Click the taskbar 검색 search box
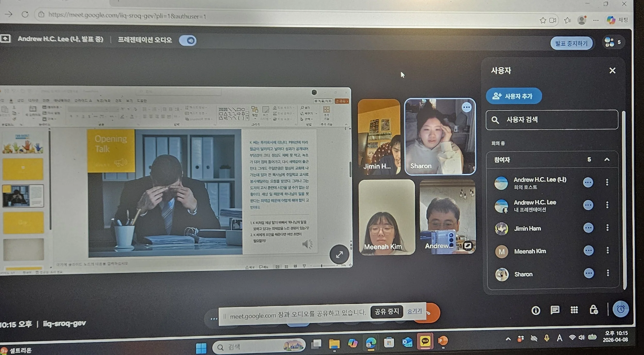The image size is (644, 355). pos(259,346)
